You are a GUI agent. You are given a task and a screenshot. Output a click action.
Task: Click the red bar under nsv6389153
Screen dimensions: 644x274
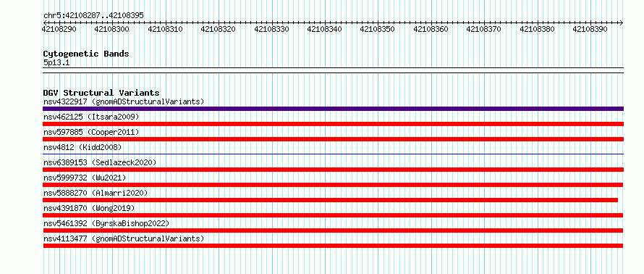(x=333, y=170)
